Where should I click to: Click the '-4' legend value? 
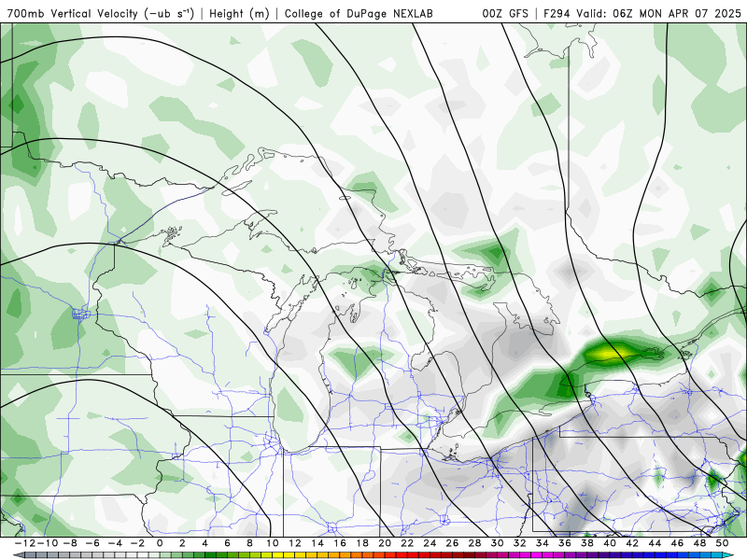click(x=115, y=543)
